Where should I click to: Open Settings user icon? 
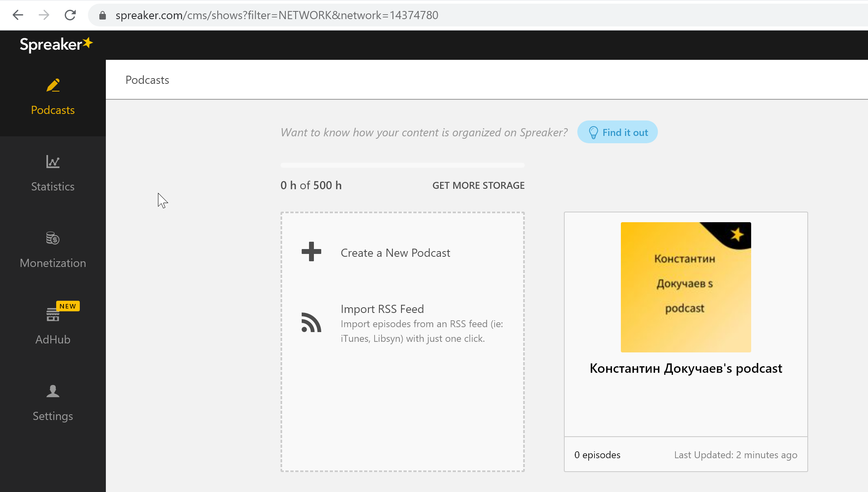point(53,391)
